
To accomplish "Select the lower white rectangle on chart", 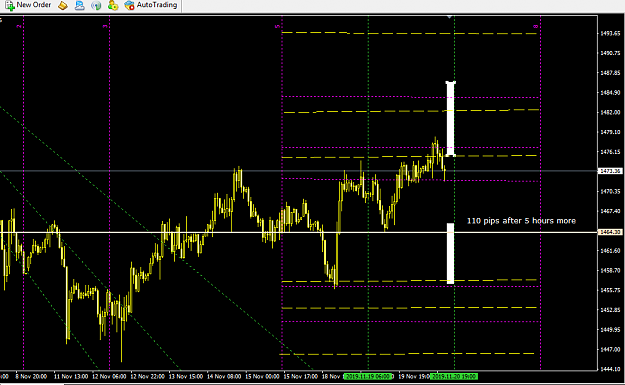I will click(x=450, y=253).
